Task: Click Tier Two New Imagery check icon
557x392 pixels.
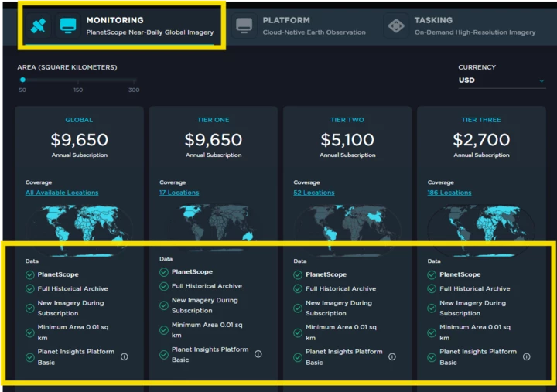Action: coord(298,308)
